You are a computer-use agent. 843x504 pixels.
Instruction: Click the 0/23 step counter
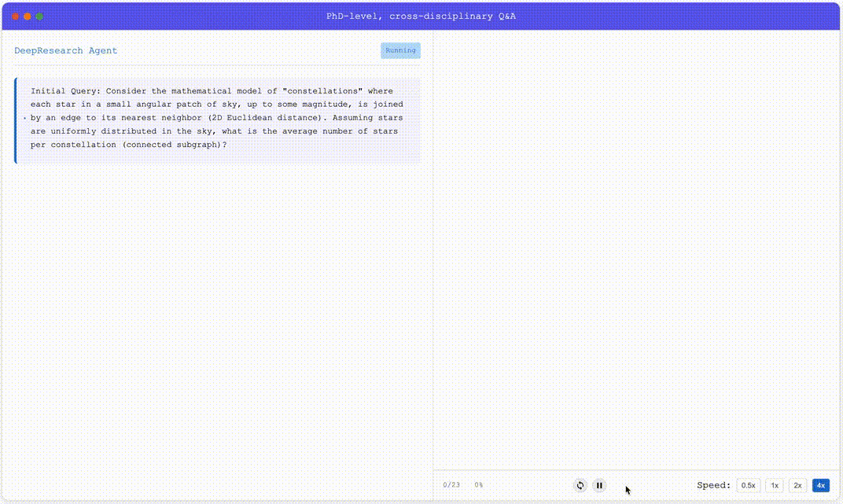(x=451, y=485)
